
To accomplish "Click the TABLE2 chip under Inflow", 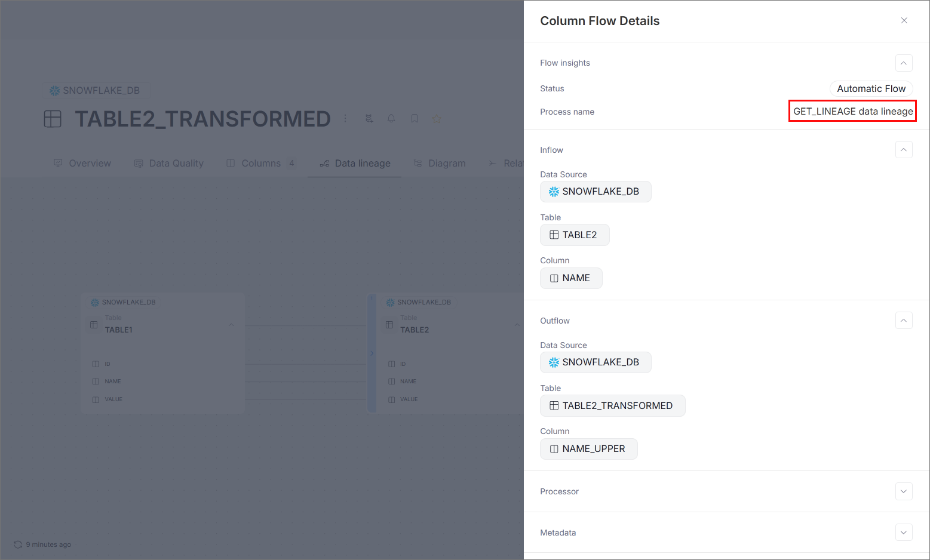I will [575, 235].
